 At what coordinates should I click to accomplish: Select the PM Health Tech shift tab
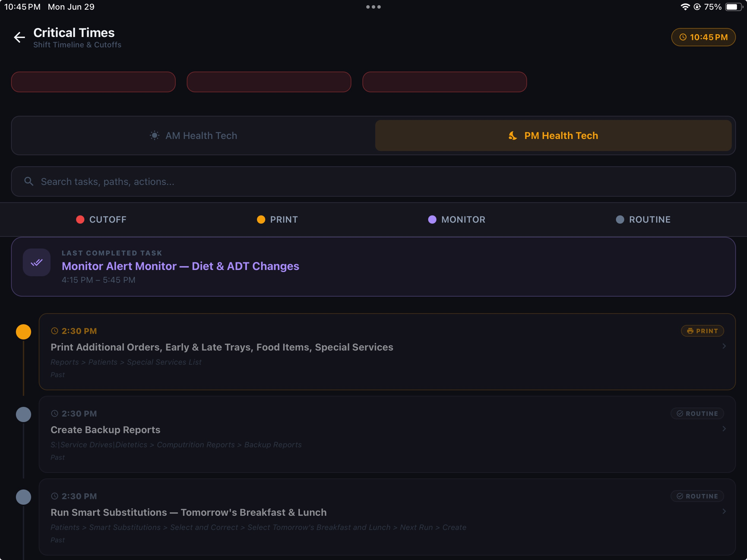553,135
